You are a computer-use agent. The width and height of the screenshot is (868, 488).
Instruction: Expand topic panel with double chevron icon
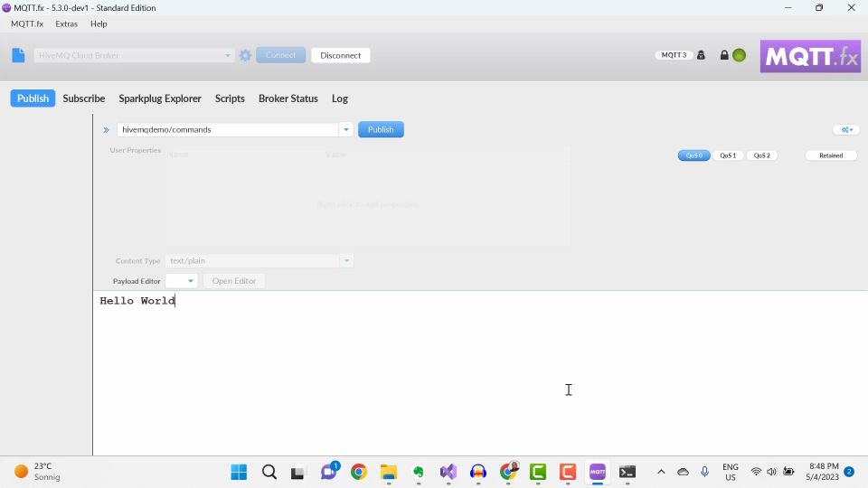106,130
